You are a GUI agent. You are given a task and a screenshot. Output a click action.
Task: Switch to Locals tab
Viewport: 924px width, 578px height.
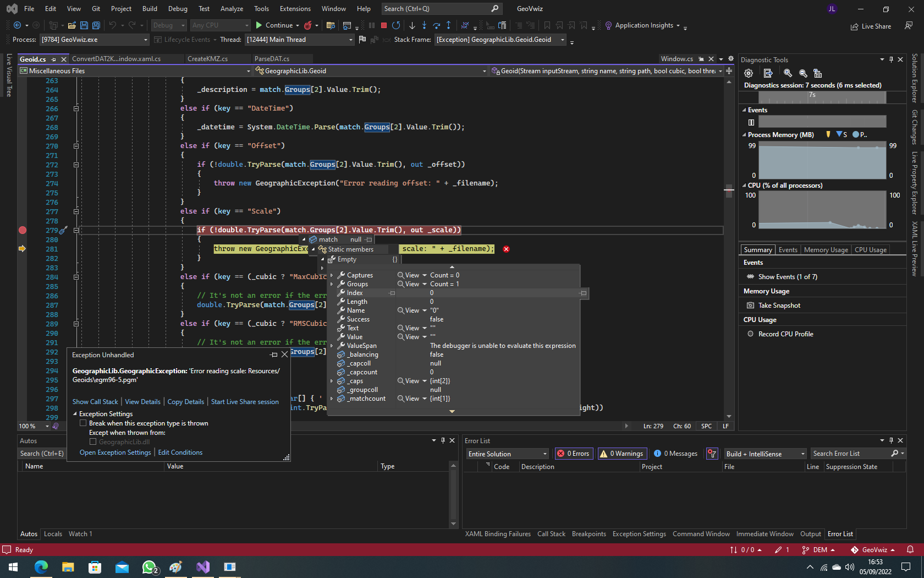pyautogui.click(x=53, y=534)
